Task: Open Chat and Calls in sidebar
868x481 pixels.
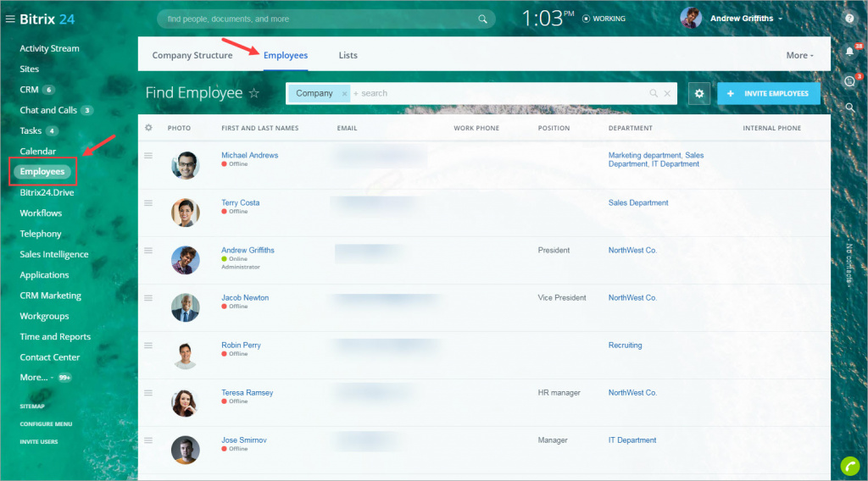Action: pos(48,110)
